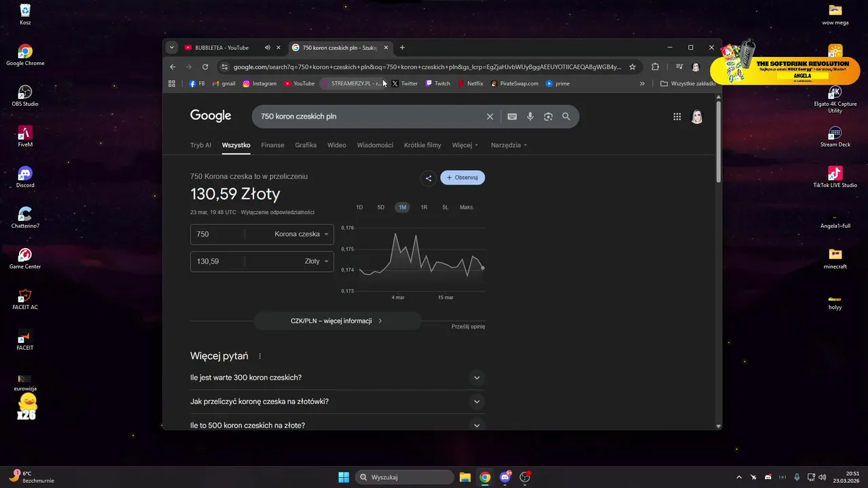This screenshot has height=488, width=868.
Task: Select the 1M chart range
Action: click(403, 207)
